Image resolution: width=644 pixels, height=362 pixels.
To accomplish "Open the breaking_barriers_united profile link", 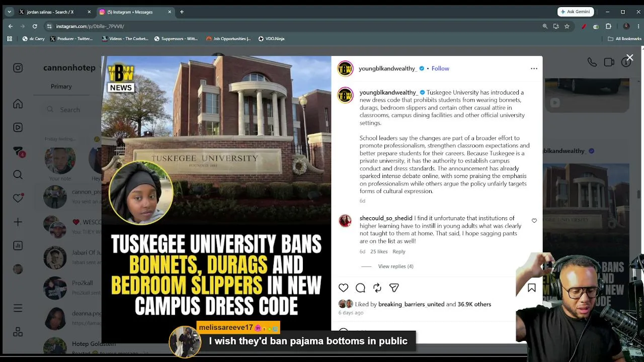I will tap(411, 304).
